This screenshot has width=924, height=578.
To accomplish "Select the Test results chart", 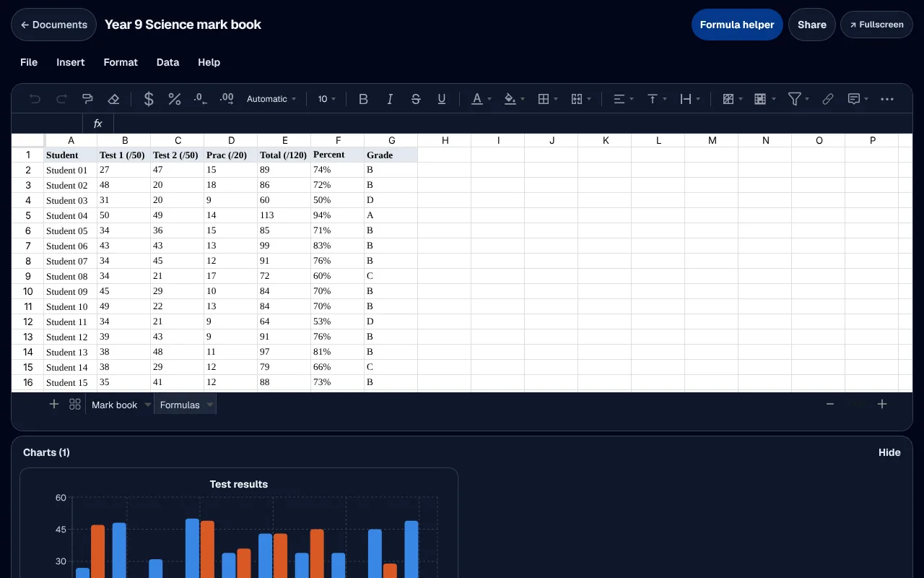I will [239, 523].
